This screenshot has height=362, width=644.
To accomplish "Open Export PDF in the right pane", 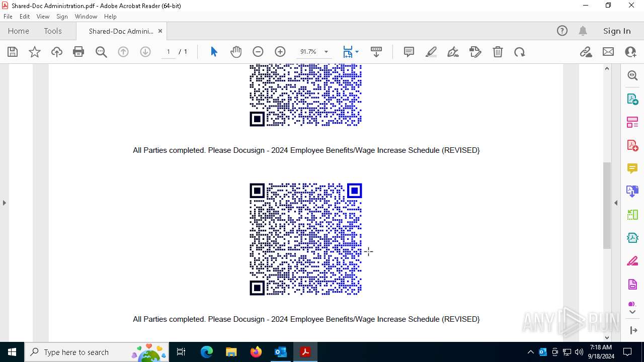I will click(x=632, y=99).
